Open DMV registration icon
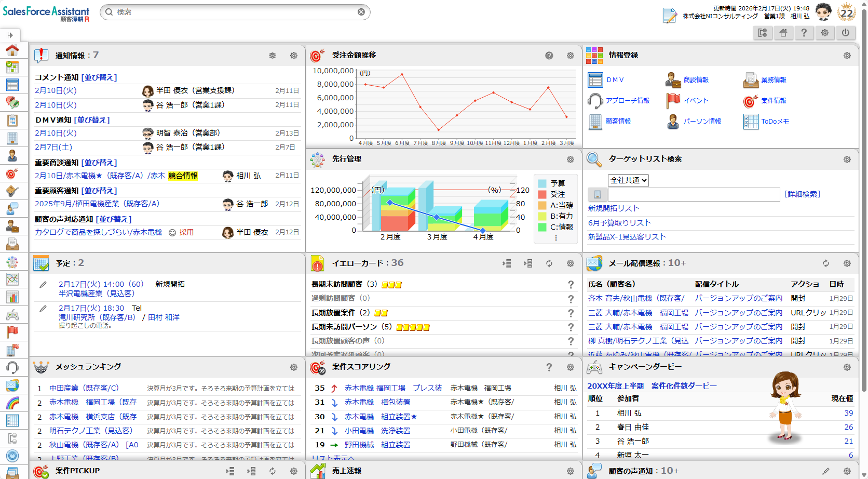This screenshot has width=868, height=479. [x=595, y=80]
